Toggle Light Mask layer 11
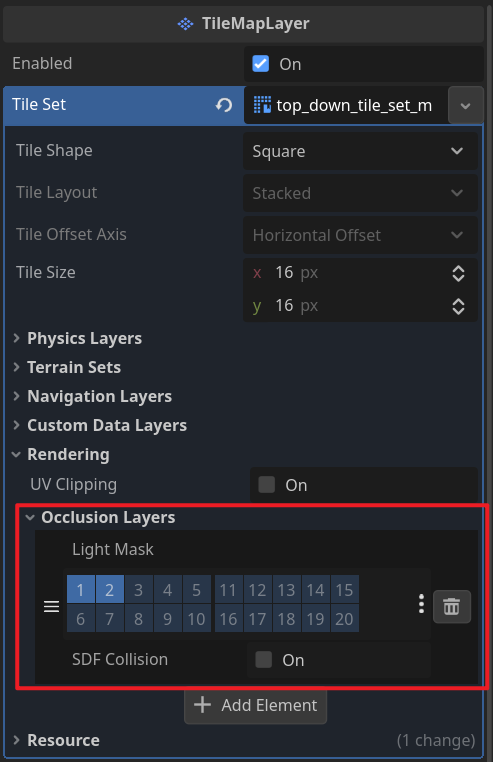493x762 pixels. [x=229, y=589]
